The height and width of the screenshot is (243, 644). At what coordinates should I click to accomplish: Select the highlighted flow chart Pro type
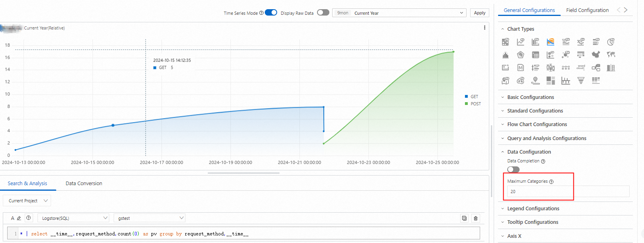pyautogui.click(x=551, y=42)
